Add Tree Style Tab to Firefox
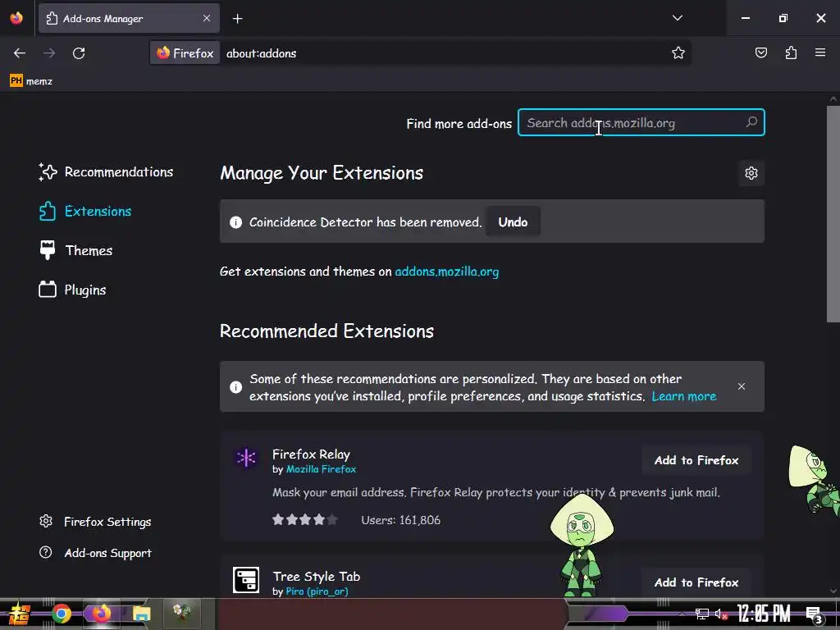840x630 pixels. pos(696,582)
